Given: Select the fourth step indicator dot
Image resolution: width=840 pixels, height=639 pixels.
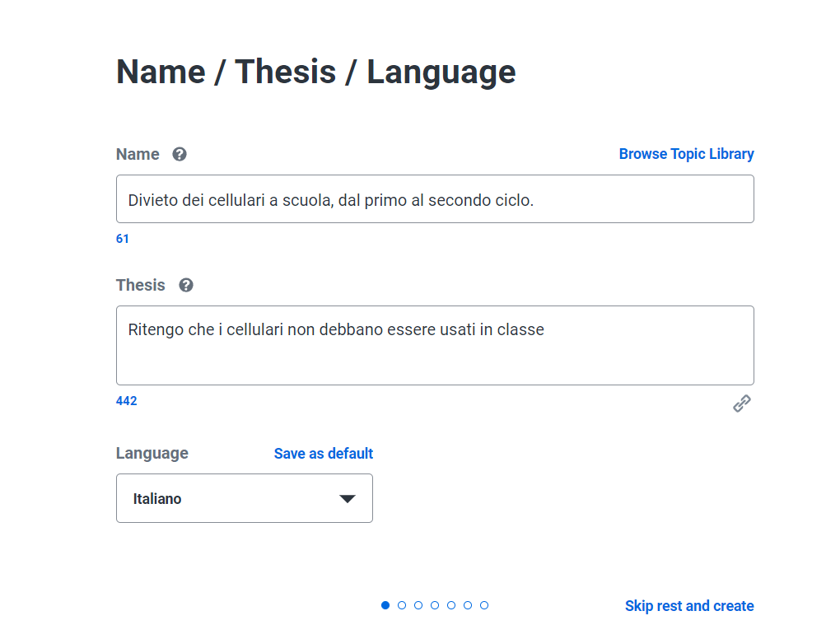Looking at the screenshot, I should tap(435, 605).
